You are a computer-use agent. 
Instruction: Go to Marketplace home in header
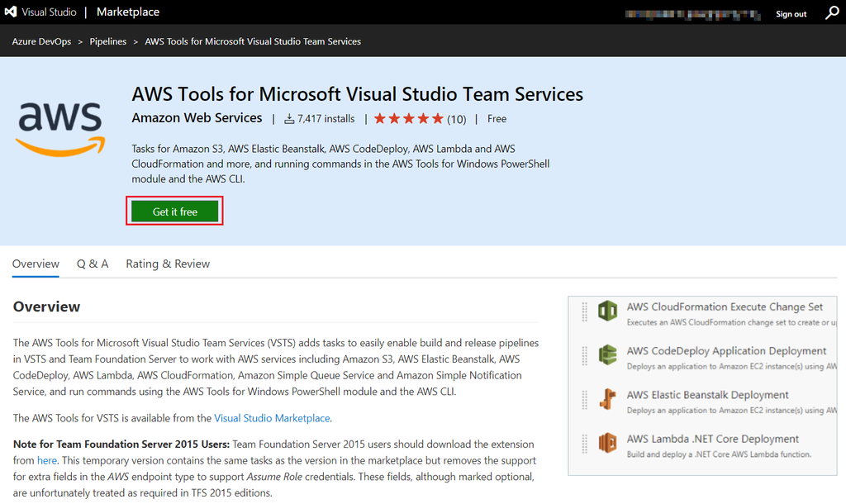pos(128,12)
